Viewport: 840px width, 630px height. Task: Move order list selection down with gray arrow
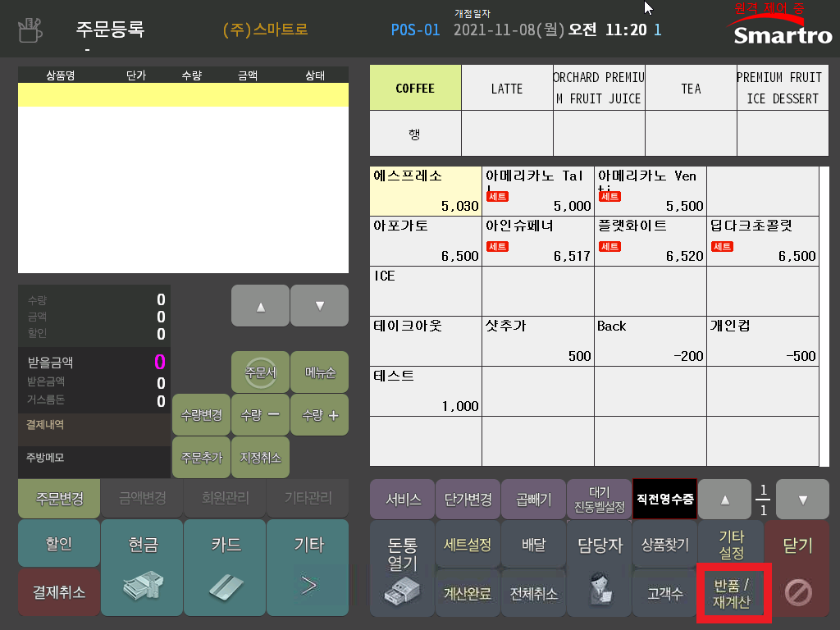[x=320, y=306]
